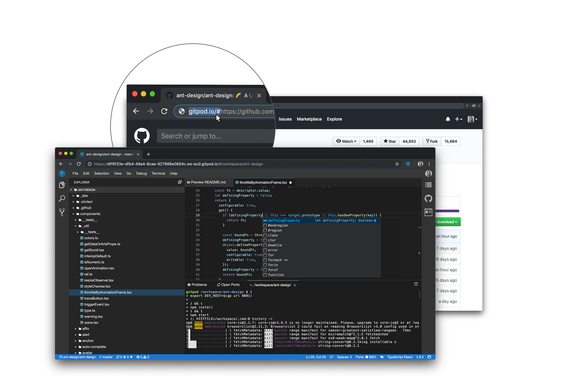
Task: Star the ant-design repository
Action: coord(389,141)
